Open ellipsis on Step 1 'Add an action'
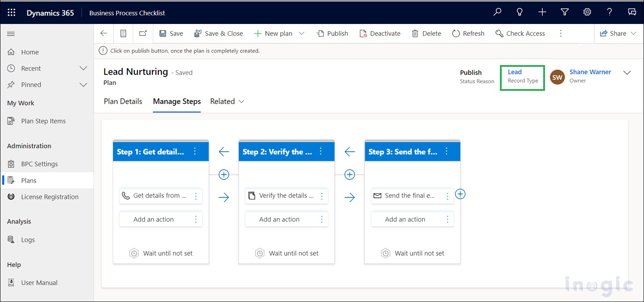This screenshot has width=644, height=302. (196, 219)
